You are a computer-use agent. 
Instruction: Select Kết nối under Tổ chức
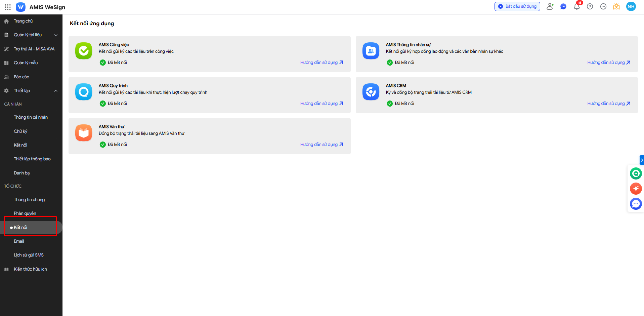point(31,228)
